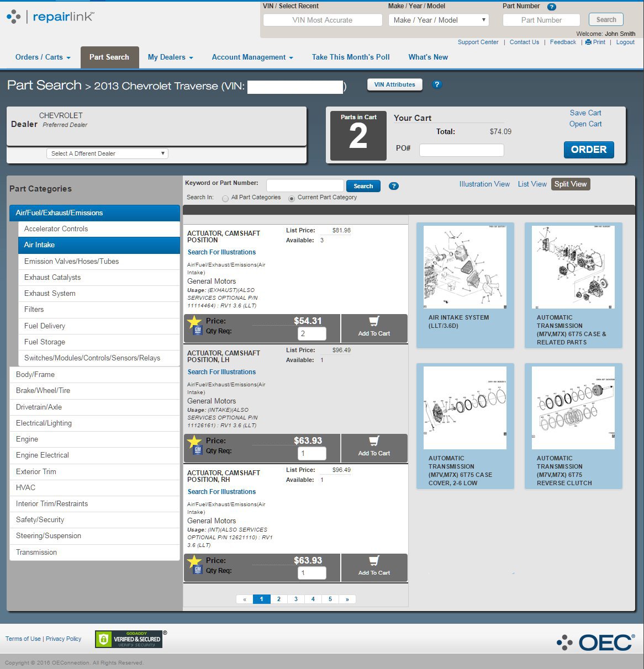Open Take This Month's Poll
Viewport: 644px width, 669px height.
pos(351,57)
